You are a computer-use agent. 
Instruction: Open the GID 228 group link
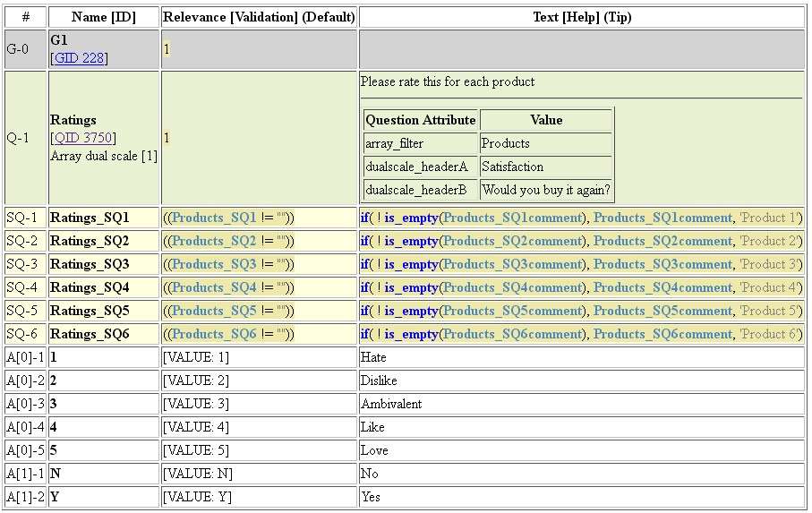coord(80,58)
